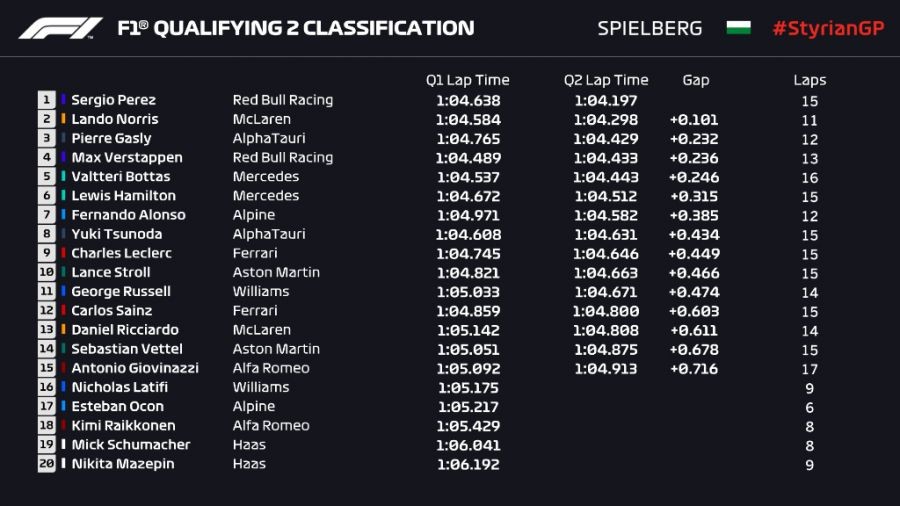The image size is (900, 506).
Task: Click Lewis Hamilton's Mercedes color bar
Action: (64, 196)
